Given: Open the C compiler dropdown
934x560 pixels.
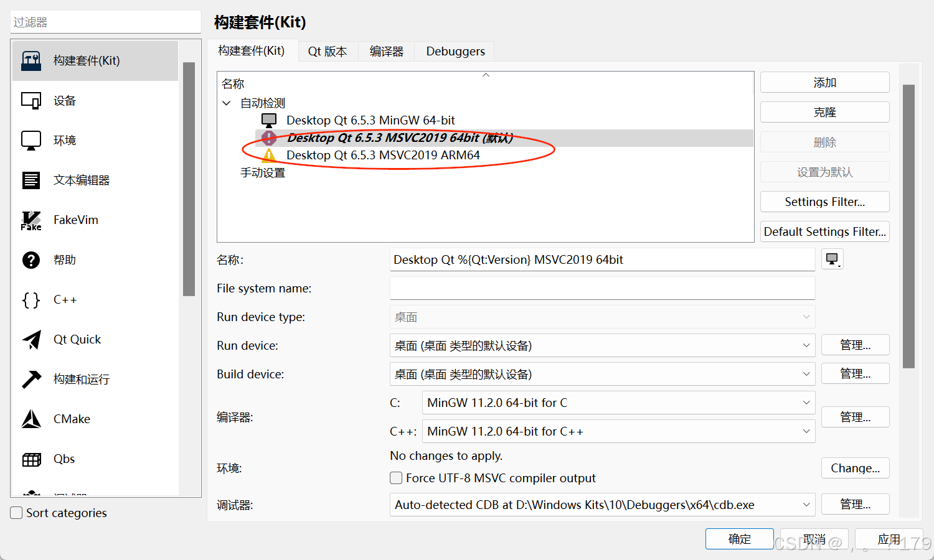Looking at the screenshot, I should (x=619, y=403).
